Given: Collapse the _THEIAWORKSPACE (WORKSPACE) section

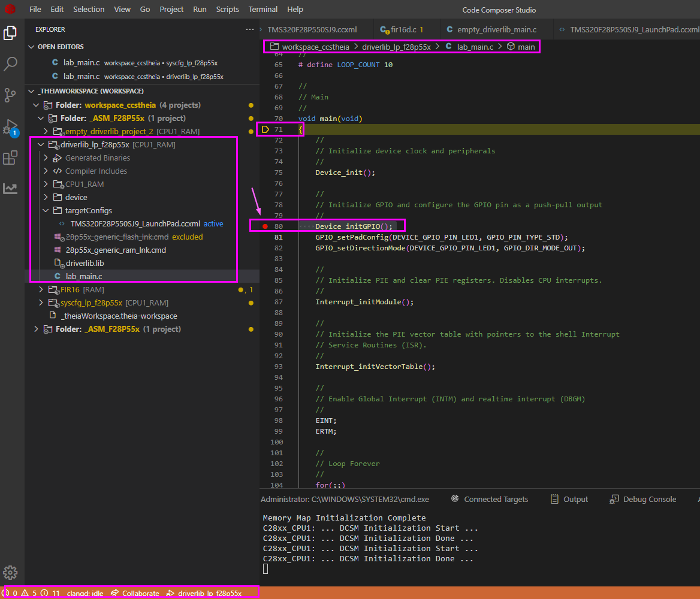Looking at the screenshot, I should [x=31, y=91].
